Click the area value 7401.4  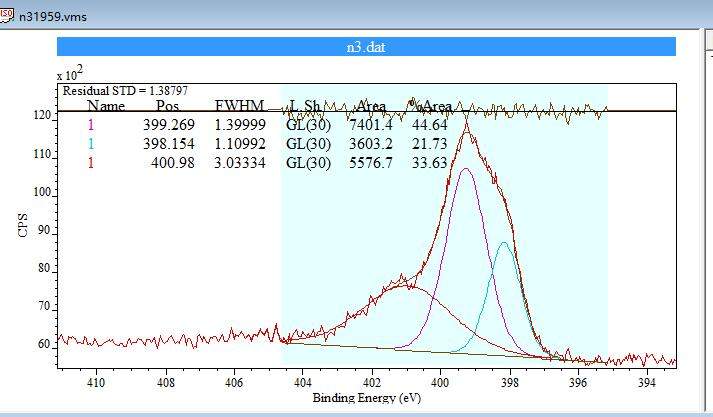371,125
